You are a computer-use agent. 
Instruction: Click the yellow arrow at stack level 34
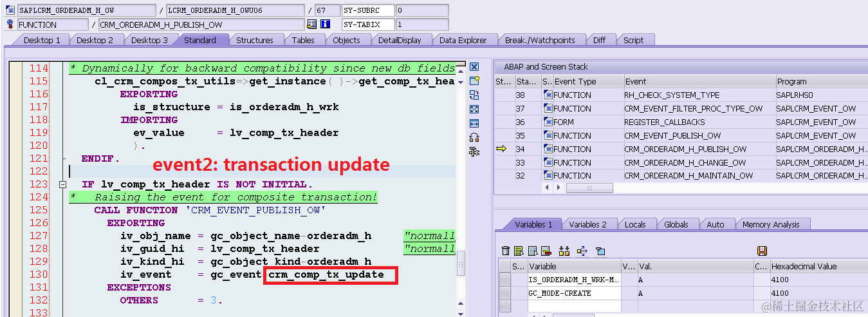(502, 149)
